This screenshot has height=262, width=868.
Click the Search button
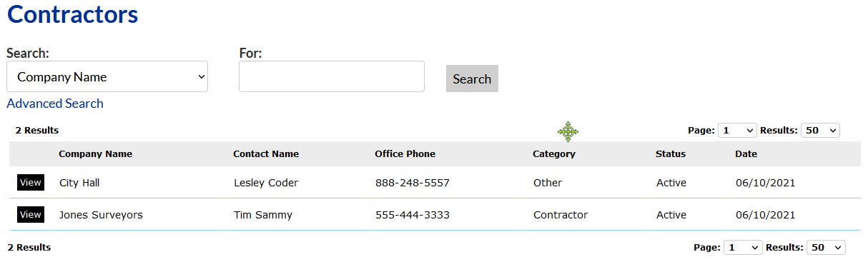tap(472, 79)
